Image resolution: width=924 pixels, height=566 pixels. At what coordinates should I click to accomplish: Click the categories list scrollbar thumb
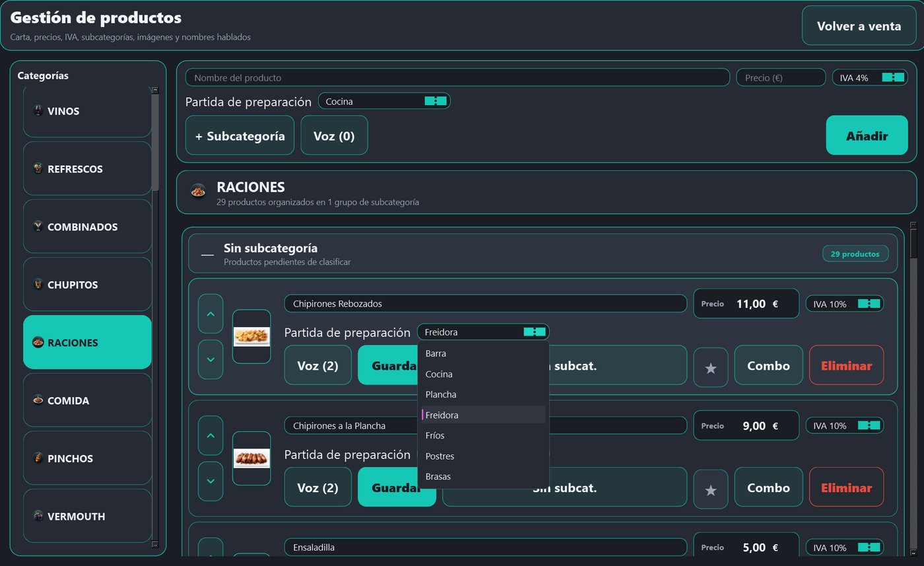coord(155,142)
